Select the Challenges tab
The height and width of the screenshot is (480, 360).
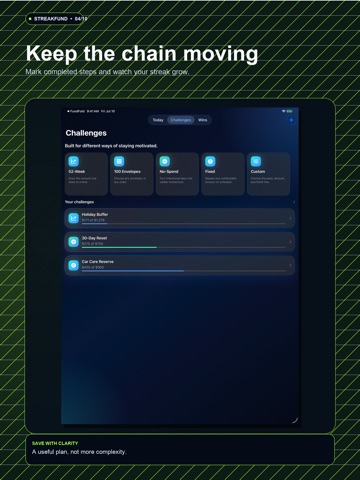181,120
